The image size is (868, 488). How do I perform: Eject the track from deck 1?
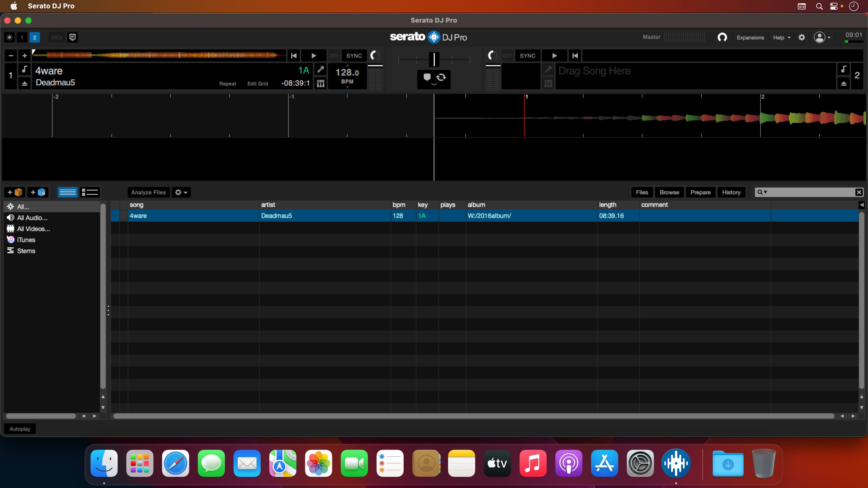coord(24,83)
